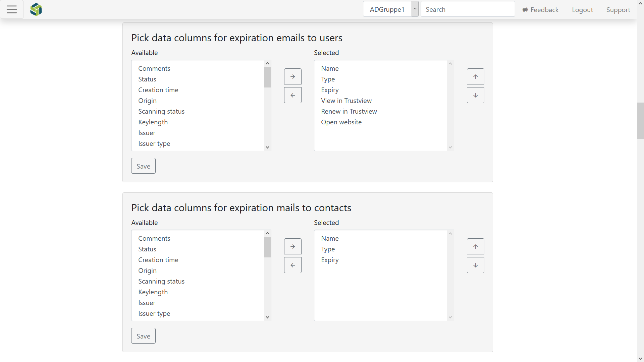The width and height of the screenshot is (644, 362).
Task: Move selected column up in user emails section
Action: [475, 76]
